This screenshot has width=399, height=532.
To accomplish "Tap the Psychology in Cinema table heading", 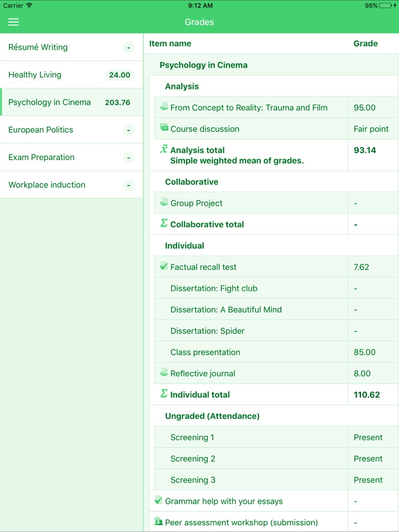I will click(x=203, y=65).
